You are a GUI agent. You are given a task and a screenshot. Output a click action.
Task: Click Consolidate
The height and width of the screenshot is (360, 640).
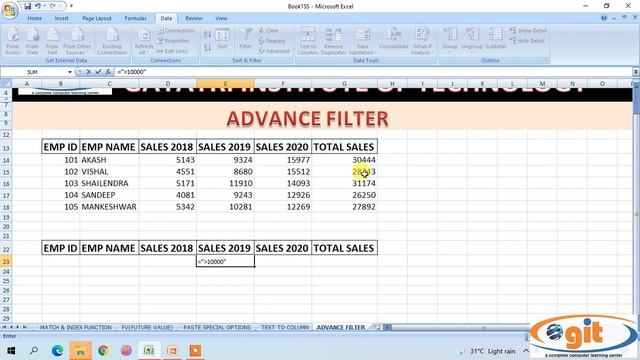tap(393, 39)
